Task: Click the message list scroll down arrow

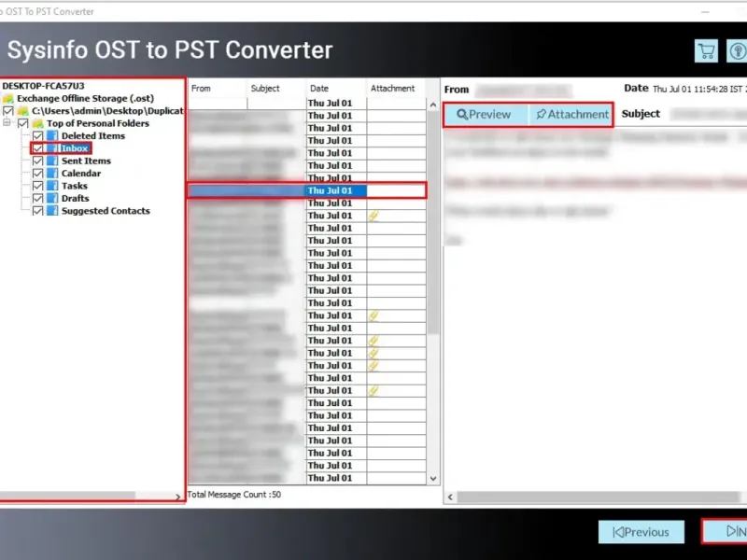Action: coord(433,479)
